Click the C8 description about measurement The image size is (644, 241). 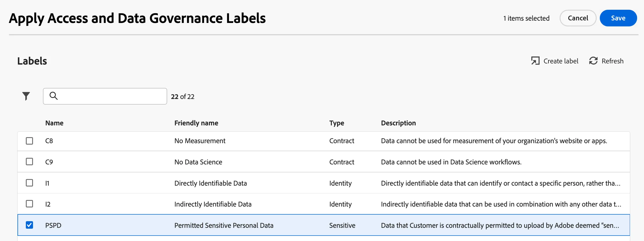494,141
